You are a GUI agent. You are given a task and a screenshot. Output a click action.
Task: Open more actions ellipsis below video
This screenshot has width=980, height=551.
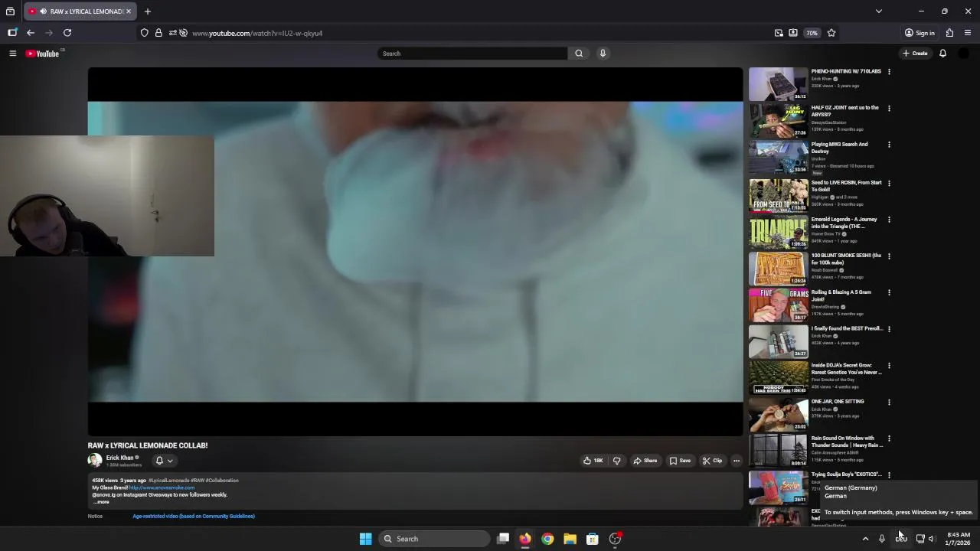pyautogui.click(x=737, y=461)
